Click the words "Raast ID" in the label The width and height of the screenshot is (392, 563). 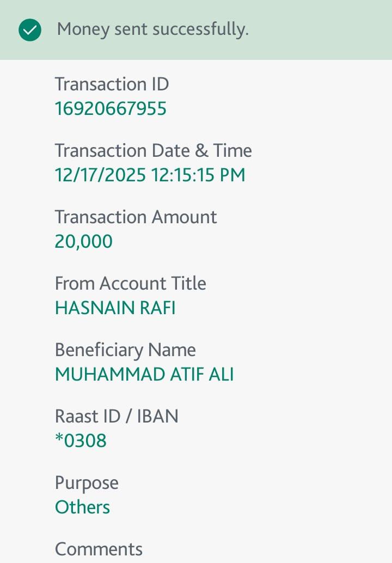84,416
